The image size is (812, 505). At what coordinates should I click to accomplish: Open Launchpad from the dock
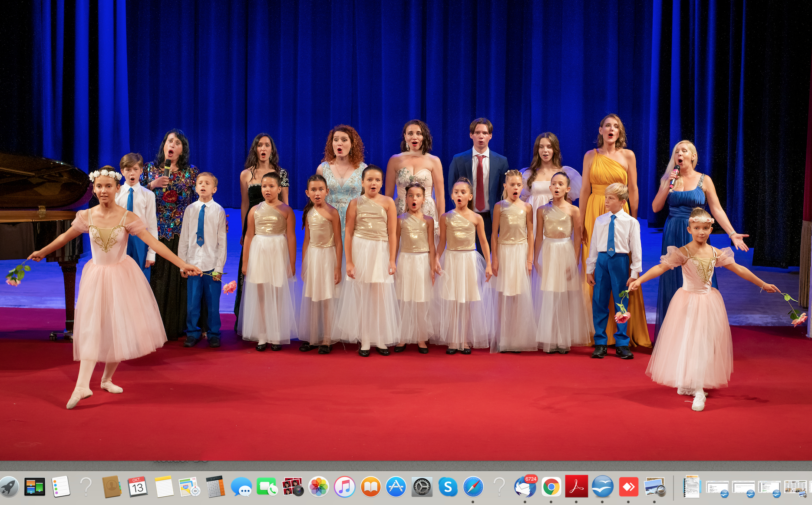[9, 487]
